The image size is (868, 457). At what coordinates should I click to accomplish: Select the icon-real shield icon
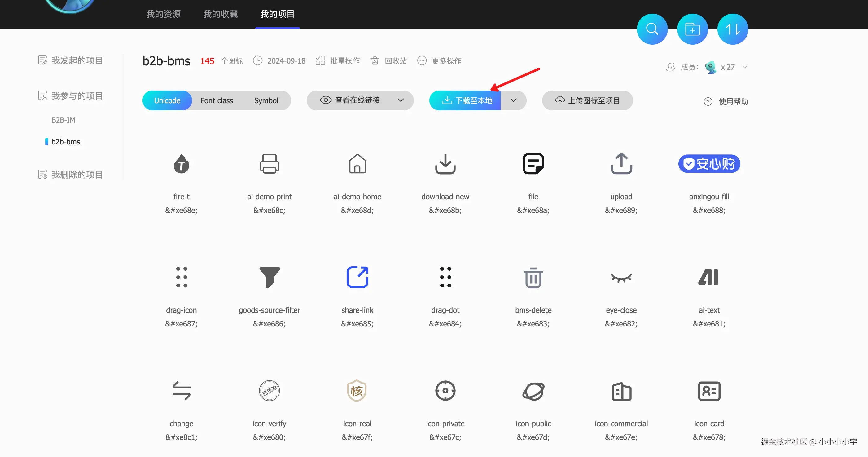(x=357, y=391)
